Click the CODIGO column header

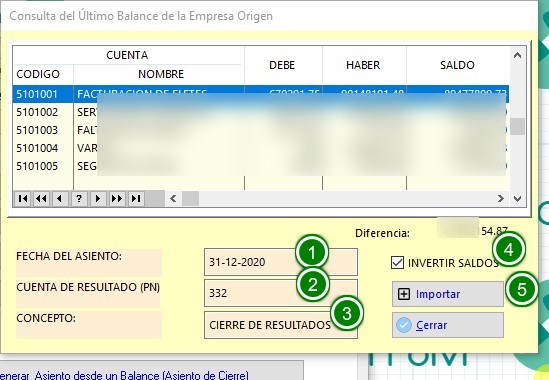38,74
